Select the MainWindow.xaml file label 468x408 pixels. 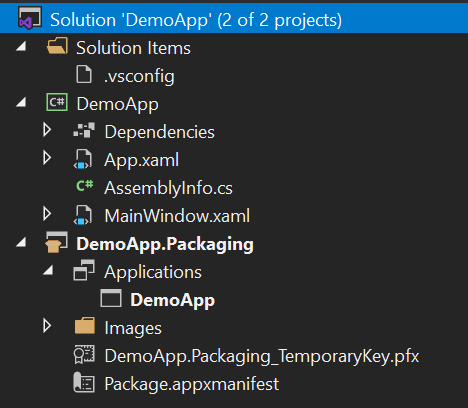177,216
